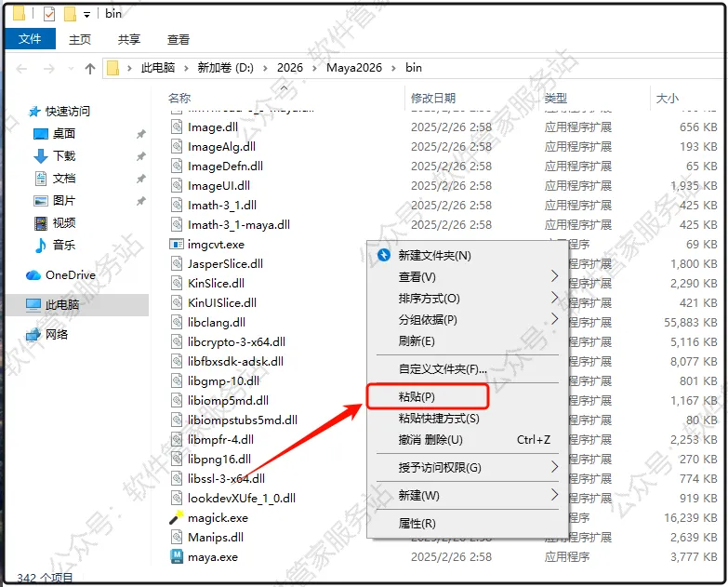This screenshot has height=587, width=728.
Task: Select the file KinUISlice.dll
Action: (x=222, y=302)
